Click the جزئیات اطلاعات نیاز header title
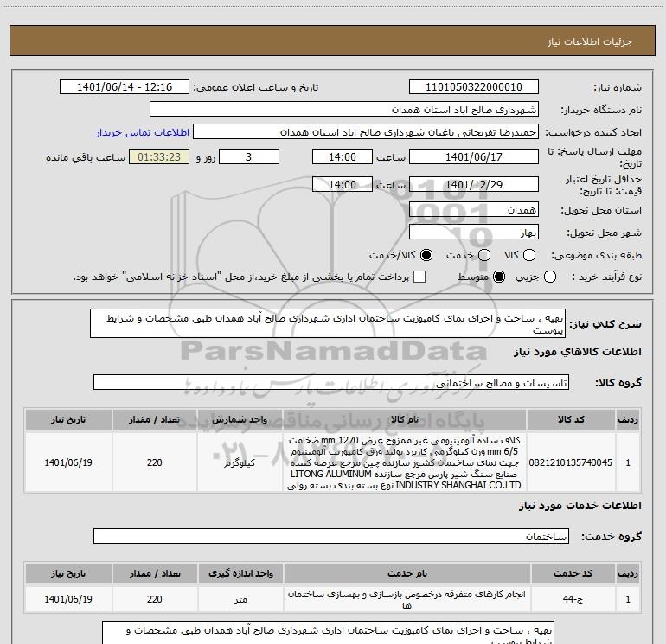Viewport: 666px width, 644px height. pos(590,41)
